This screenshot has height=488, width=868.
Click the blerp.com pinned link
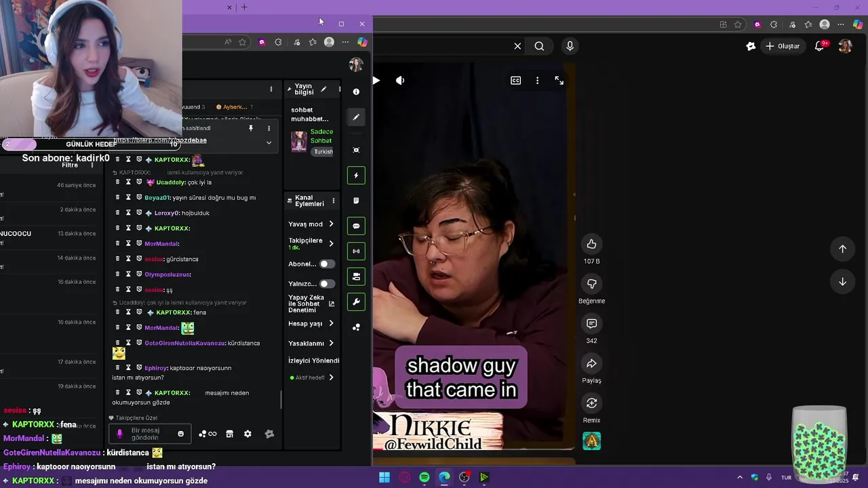click(x=160, y=140)
